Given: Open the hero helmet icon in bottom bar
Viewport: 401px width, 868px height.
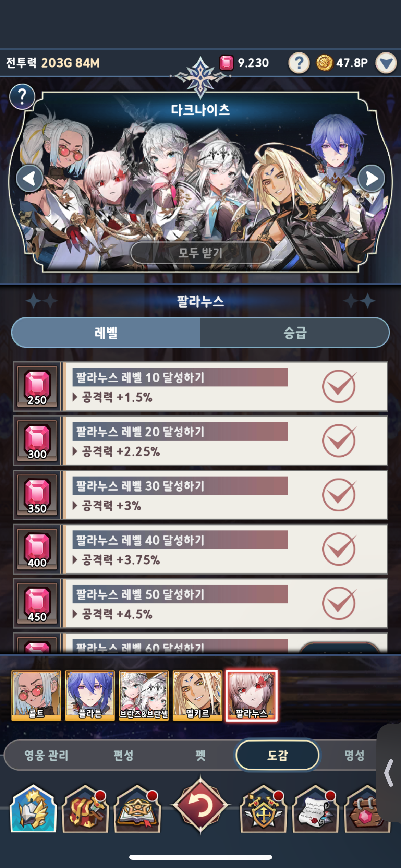Looking at the screenshot, I should (x=33, y=809).
